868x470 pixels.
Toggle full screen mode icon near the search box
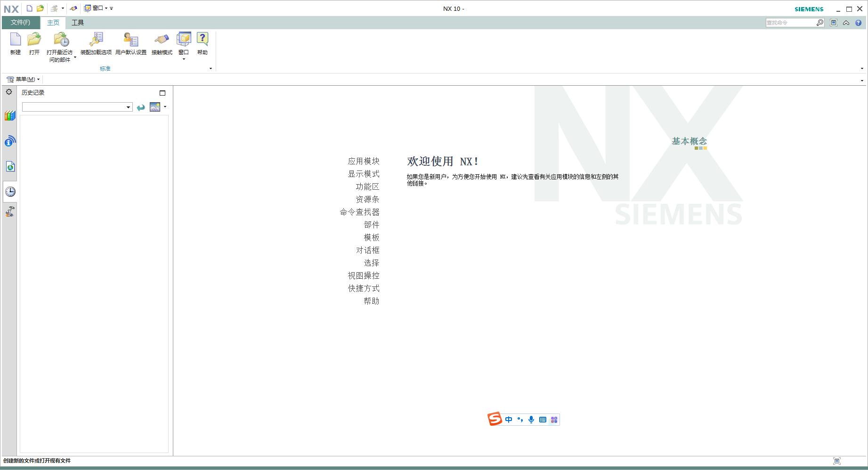[834, 23]
